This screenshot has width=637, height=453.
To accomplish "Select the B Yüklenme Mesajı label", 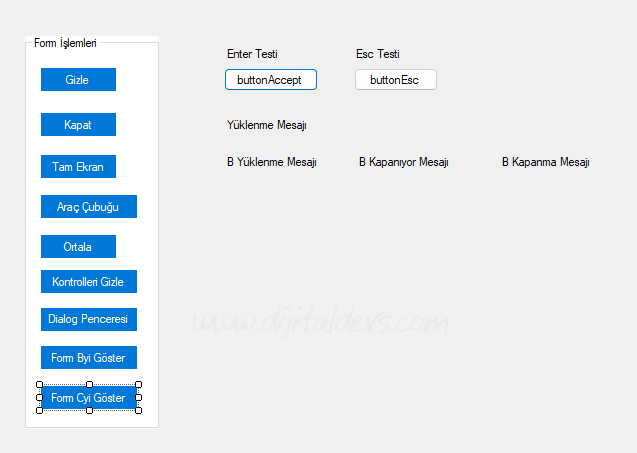I will click(271, 162).
